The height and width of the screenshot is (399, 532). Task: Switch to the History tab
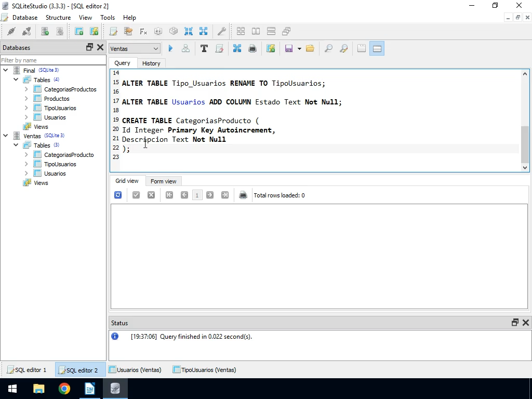coord(151,63)
